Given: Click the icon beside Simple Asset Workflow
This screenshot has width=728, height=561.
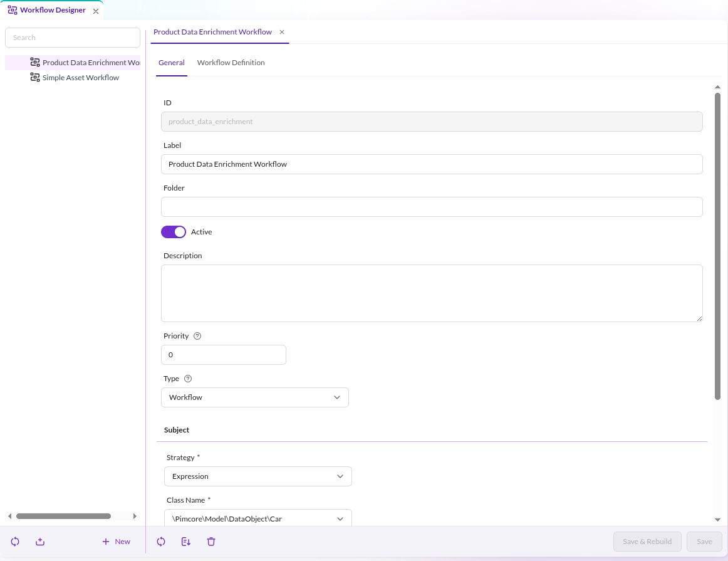Looking at the screenshot, I should click(35, 77).
